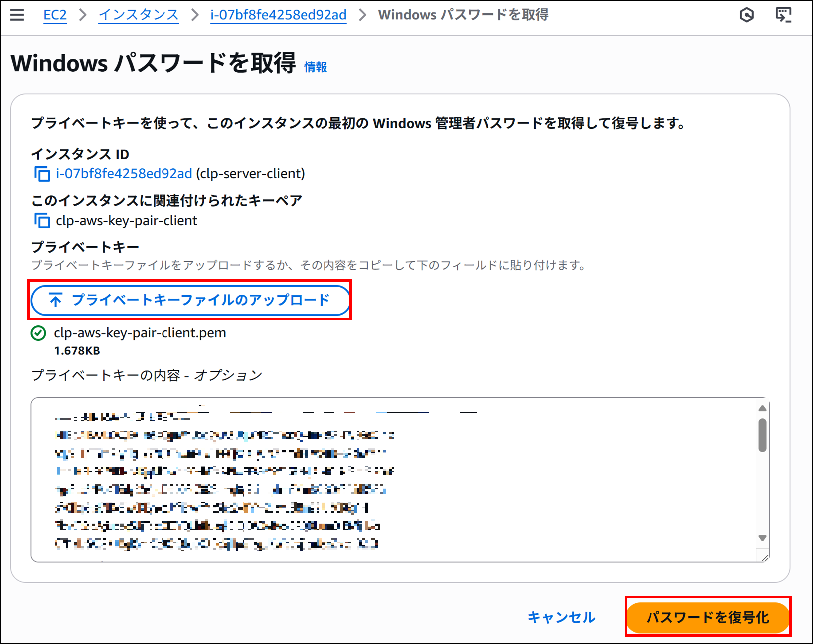Navigate to インスタンス breadcrumb

pos(138,15)
